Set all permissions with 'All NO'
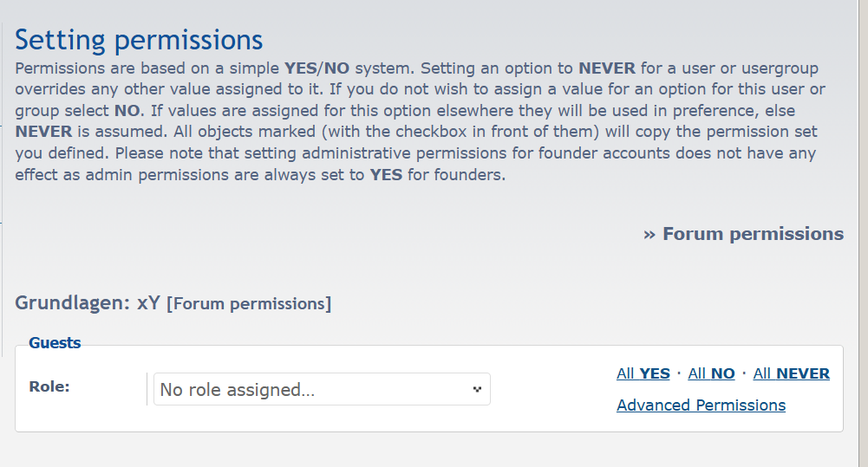The image size is (868, 467). pos(711,373)
